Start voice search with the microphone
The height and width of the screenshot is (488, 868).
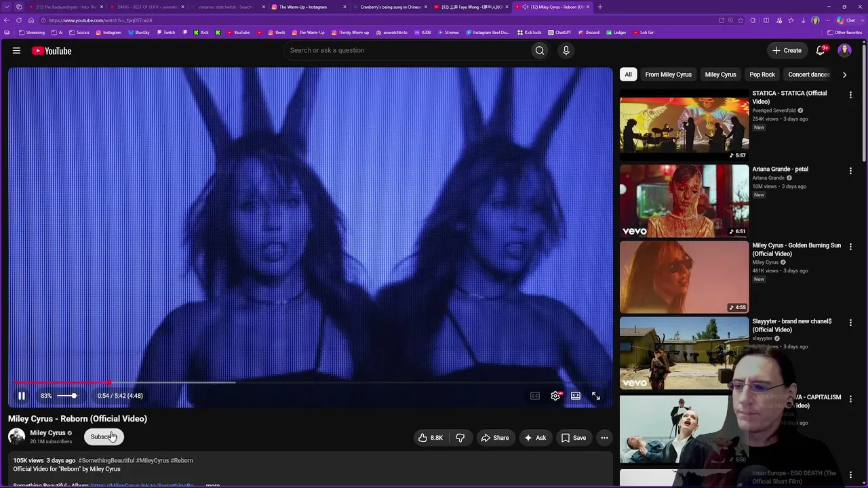(x=566, y=50)
